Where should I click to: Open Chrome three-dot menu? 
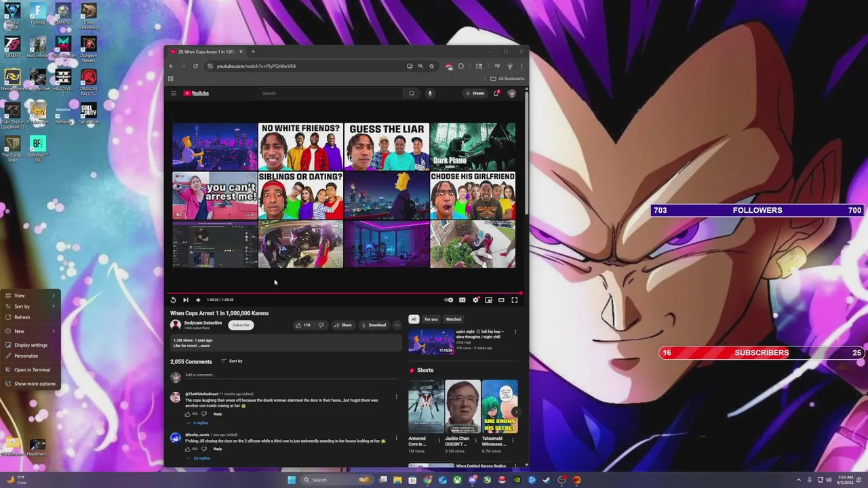click(x=521, y=66)
